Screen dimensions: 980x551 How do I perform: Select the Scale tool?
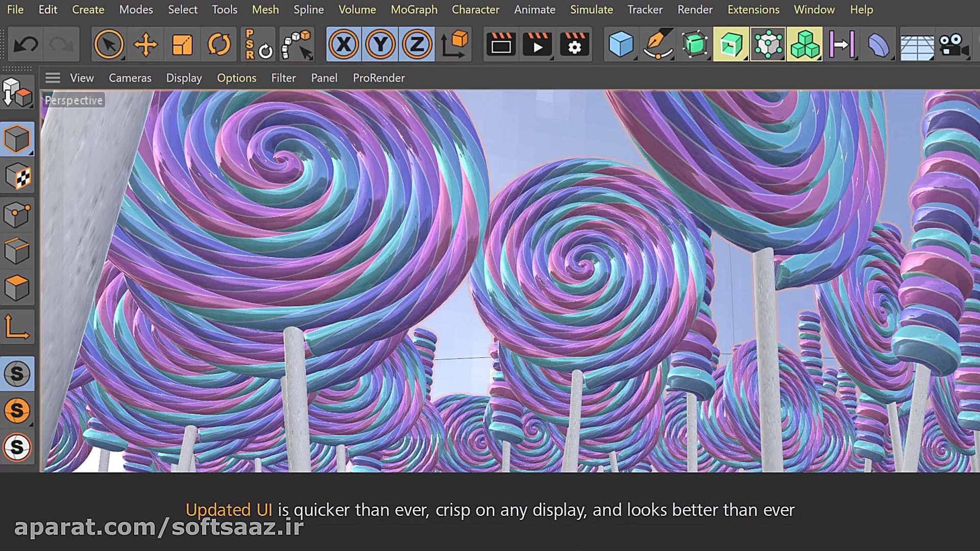coord(182,44)
